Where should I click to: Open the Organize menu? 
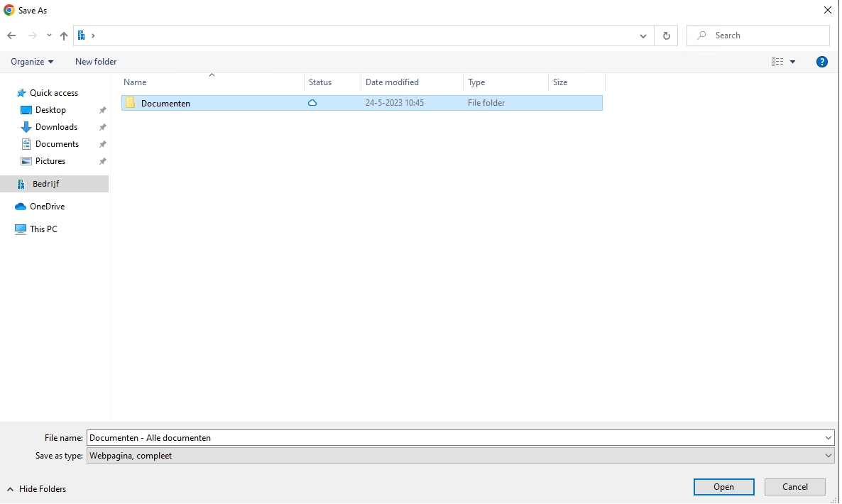coord(32,62)
